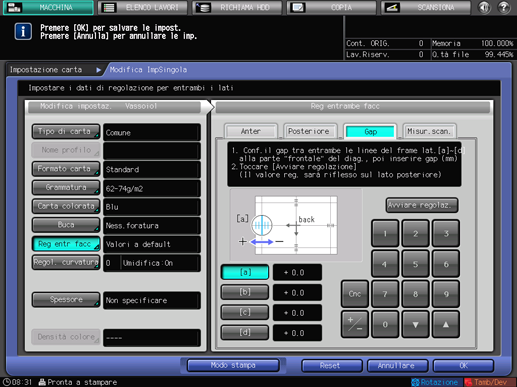Click Avviare regolaz. button
The height and width of the screenshot is (387, 517).
point(422,205)
